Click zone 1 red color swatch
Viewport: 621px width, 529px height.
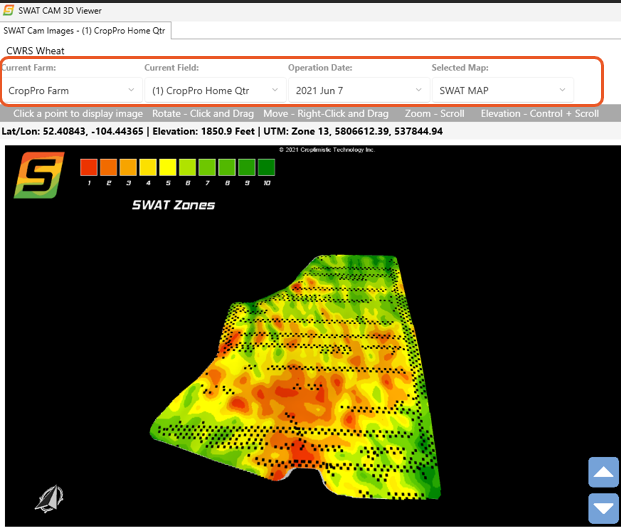click(89, 167)
